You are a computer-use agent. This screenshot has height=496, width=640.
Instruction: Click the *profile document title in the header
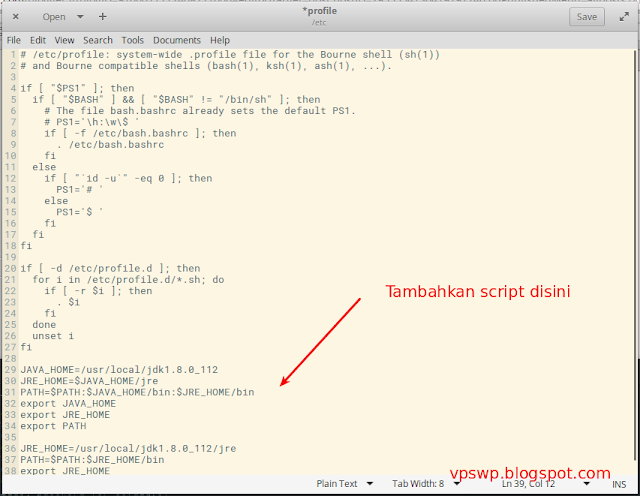click(x=320, y=11)
